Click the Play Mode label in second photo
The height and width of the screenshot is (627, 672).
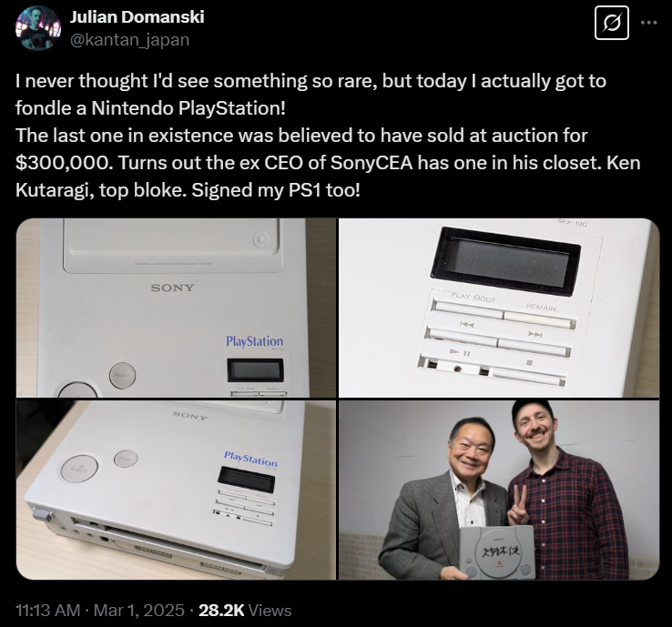[x=473, y=298]
